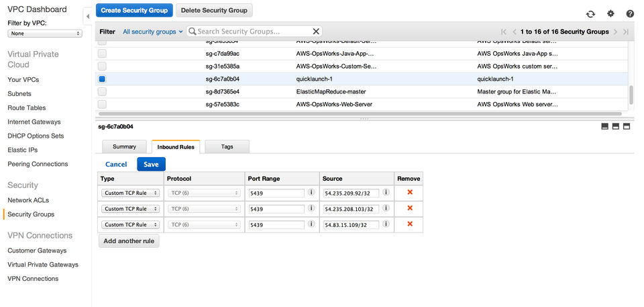Viewport: 644px width, 307px height.
Task: Open Route Tables in the sidebar
Action: [27, 108]
